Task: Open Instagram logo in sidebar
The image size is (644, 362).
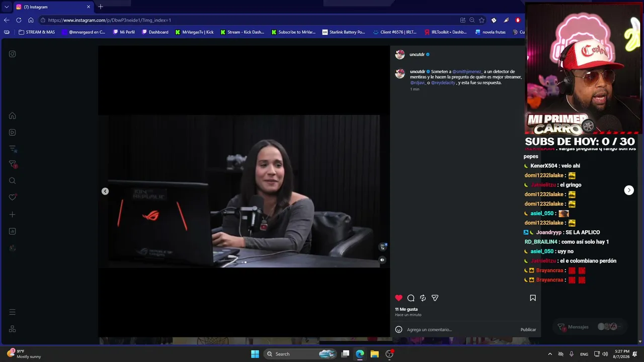Action: 13,54
